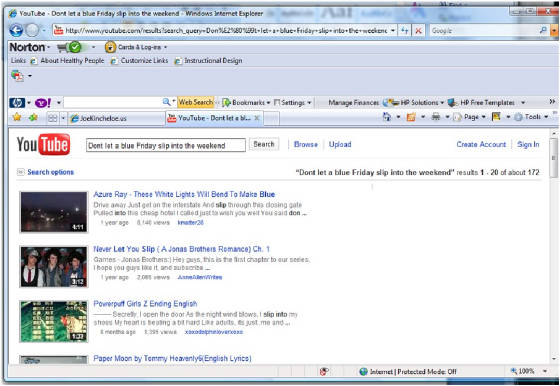The image size is (560, 386).
Task: Click the Google search box in the toolbar
Action: (x=484, y=31)
